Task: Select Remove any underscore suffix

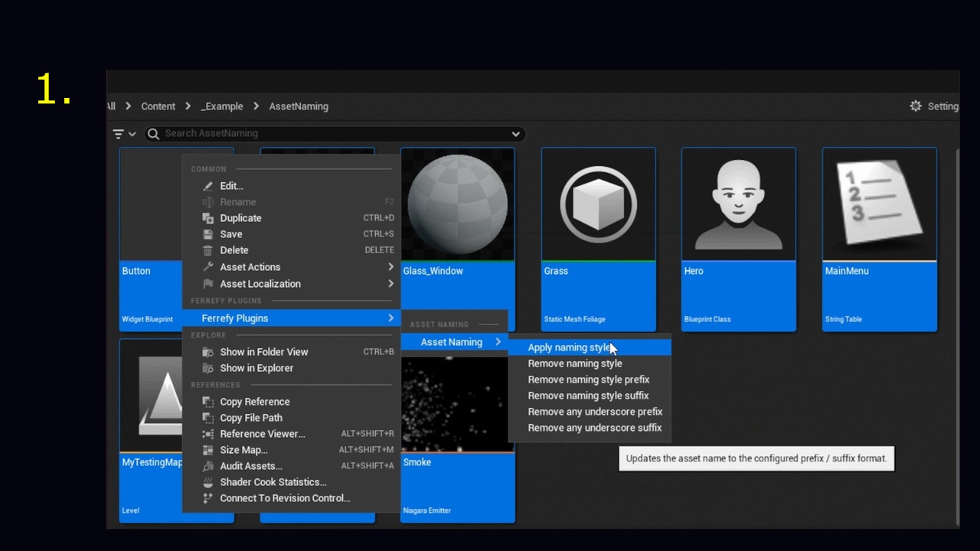Action: tap(590, 428)
